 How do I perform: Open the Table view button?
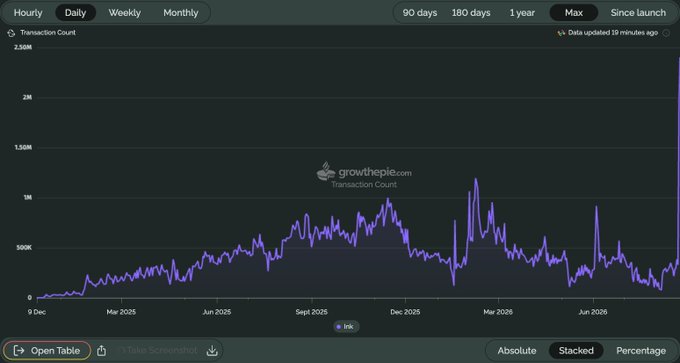[47, 350]
